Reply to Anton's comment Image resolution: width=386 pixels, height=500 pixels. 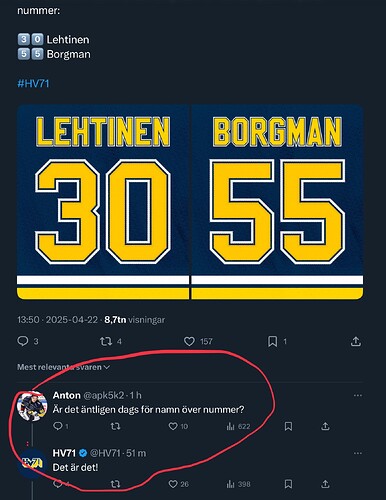point(61,426)
